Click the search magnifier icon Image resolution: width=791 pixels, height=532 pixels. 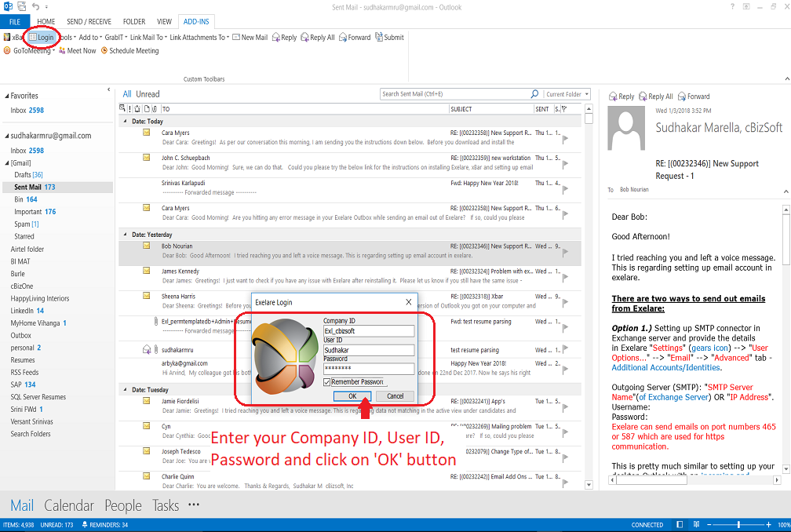[534, 94]
